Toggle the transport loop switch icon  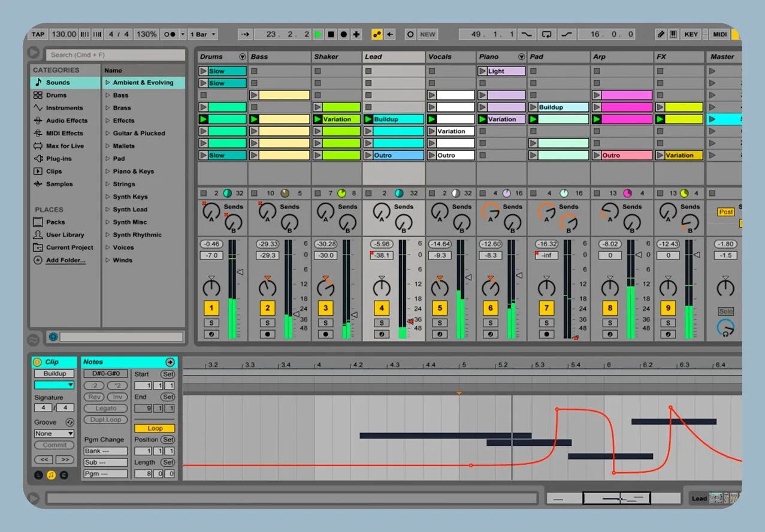pyautogui.click(x=545, y=34)
